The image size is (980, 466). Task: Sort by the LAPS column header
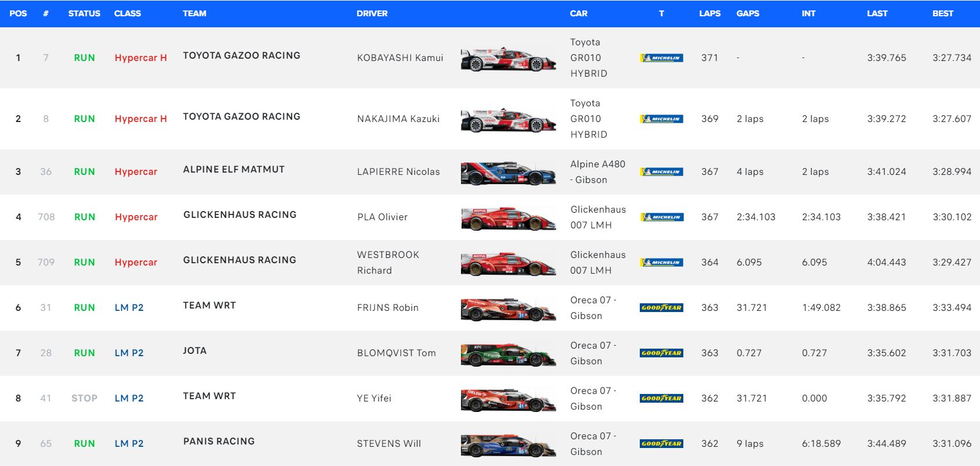point(710,13)
